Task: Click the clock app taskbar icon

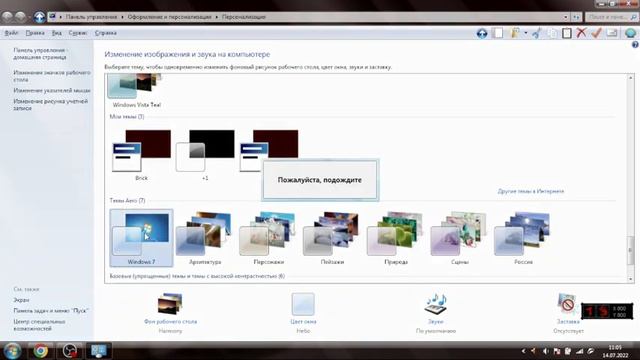Action: [69, 351]
